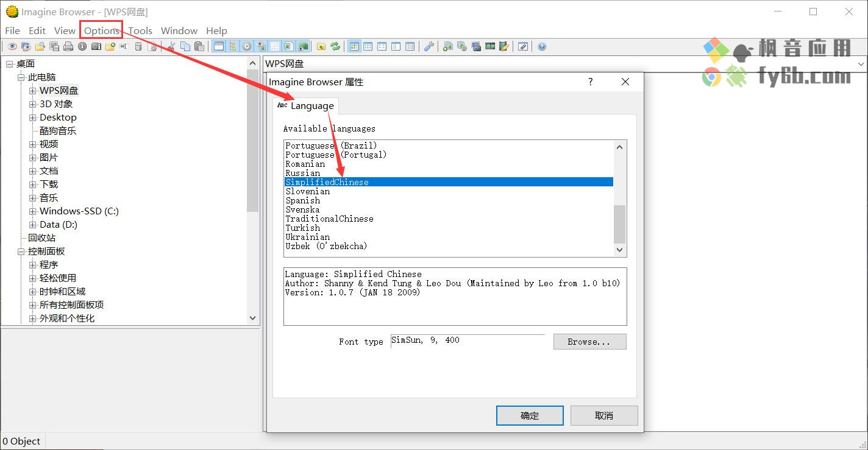Viewport: 868px width, 450px height.
Task: Open the Options menu
Action: click(101, 30)
